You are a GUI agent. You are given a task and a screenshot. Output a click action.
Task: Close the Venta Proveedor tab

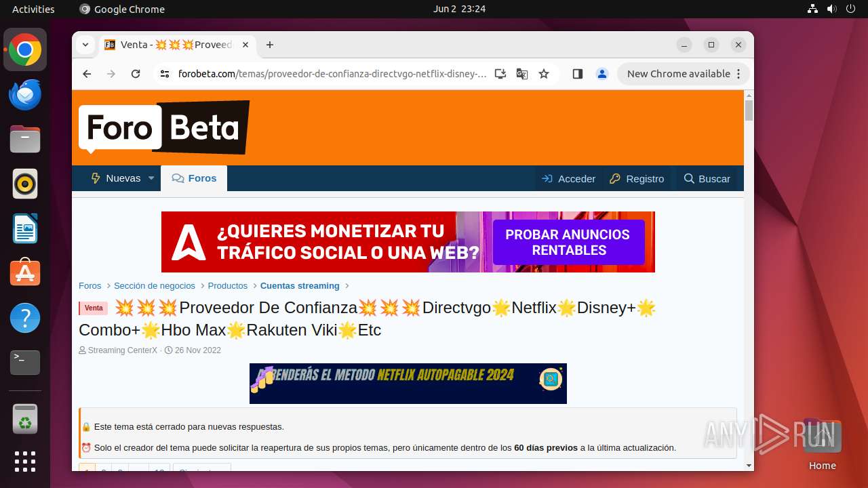pos(245,45)
